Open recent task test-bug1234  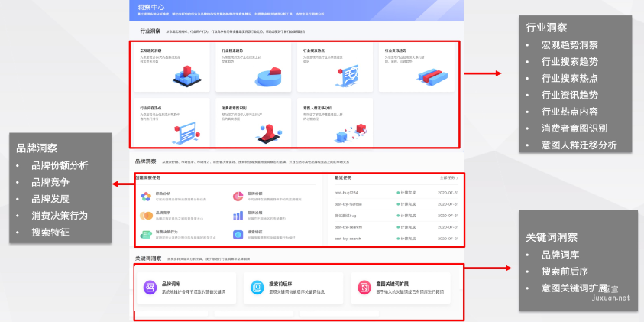coord(347,193)
